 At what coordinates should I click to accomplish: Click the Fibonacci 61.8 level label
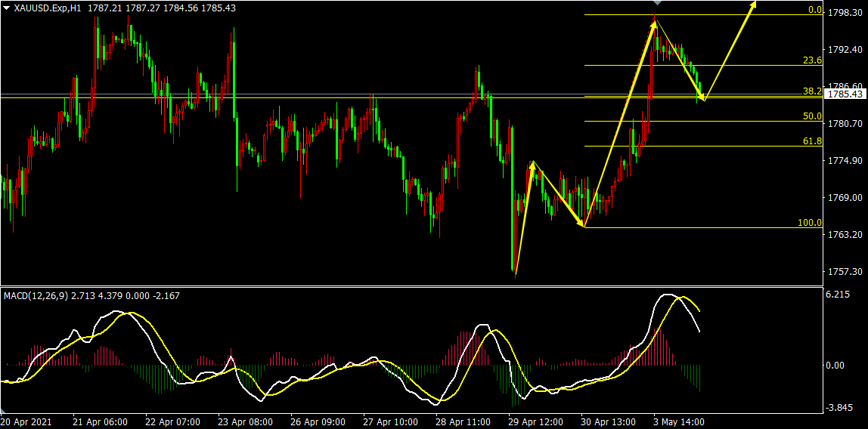[x=812, y=141]
